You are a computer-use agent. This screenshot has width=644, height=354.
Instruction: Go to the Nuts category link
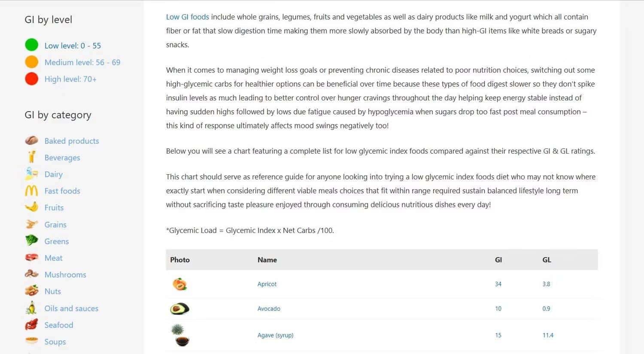click(53, 291)
